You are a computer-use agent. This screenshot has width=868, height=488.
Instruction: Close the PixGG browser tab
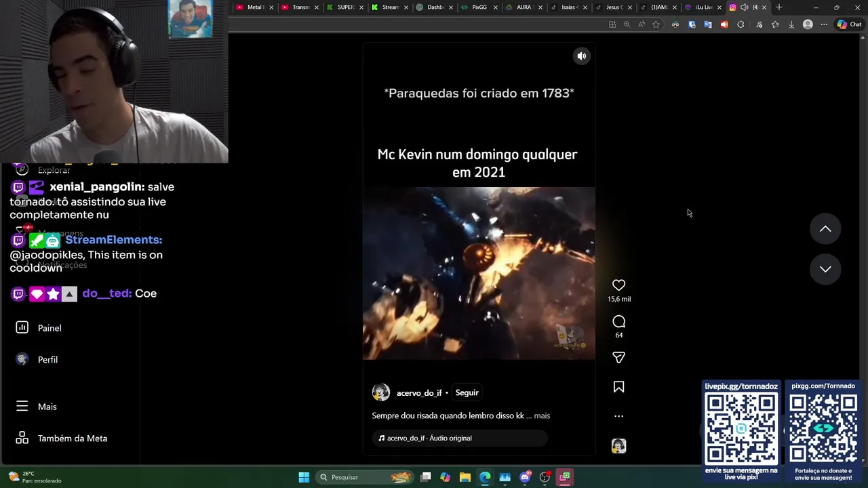496,7
